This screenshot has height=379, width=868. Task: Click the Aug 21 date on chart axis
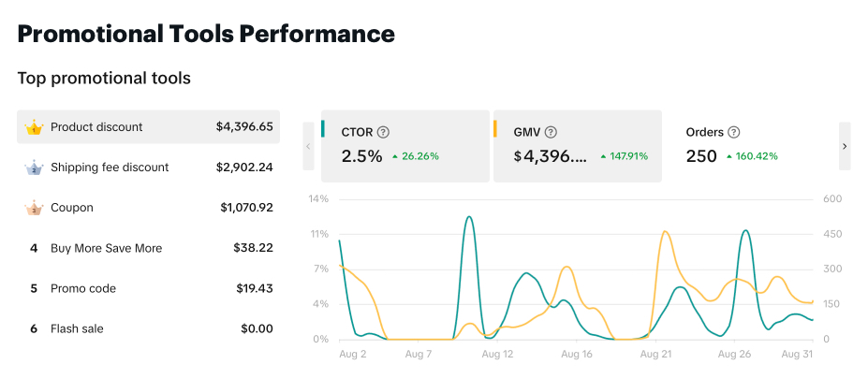click(x=655, y=356)
